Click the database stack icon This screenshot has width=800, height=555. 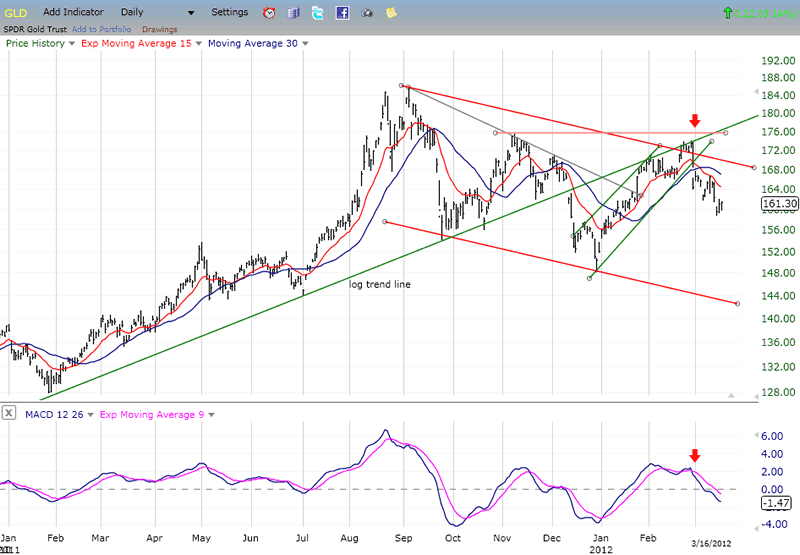coord(293,13)
